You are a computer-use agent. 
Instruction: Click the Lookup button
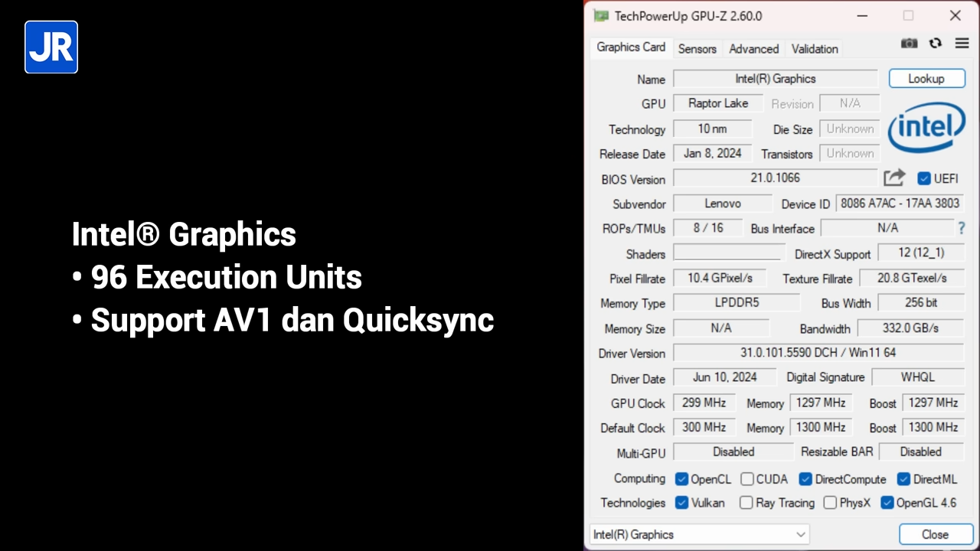(926, 78)
